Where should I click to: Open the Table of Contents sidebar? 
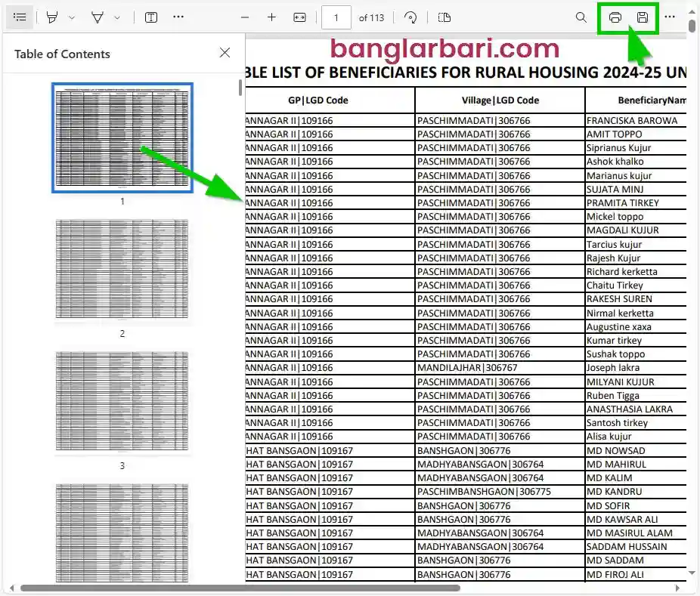pyautogui.click(x=20, y=17)
